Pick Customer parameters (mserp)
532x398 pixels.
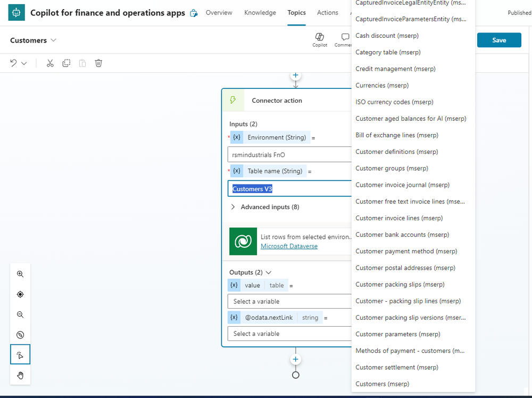(x=413, y=334)
